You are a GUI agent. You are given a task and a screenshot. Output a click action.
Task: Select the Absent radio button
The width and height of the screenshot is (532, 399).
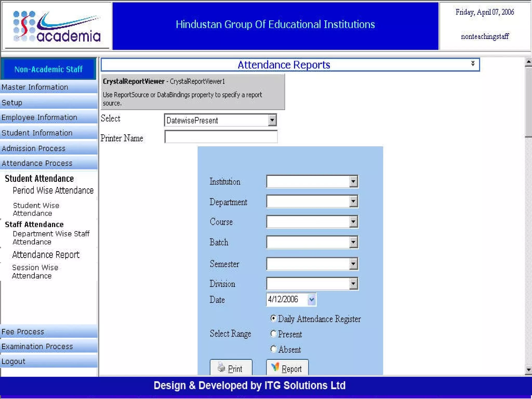pyautogui.click(x=273, y=349)
